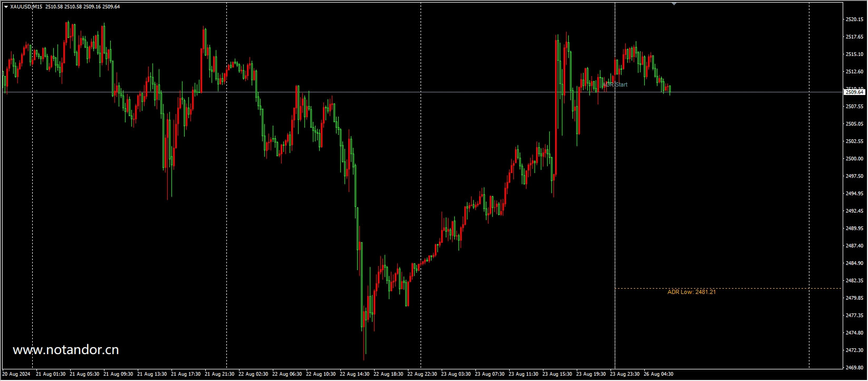Screen dimensions: 868x381
Task: Click the 2500.00 price scale label
Action: click(854, 159)
